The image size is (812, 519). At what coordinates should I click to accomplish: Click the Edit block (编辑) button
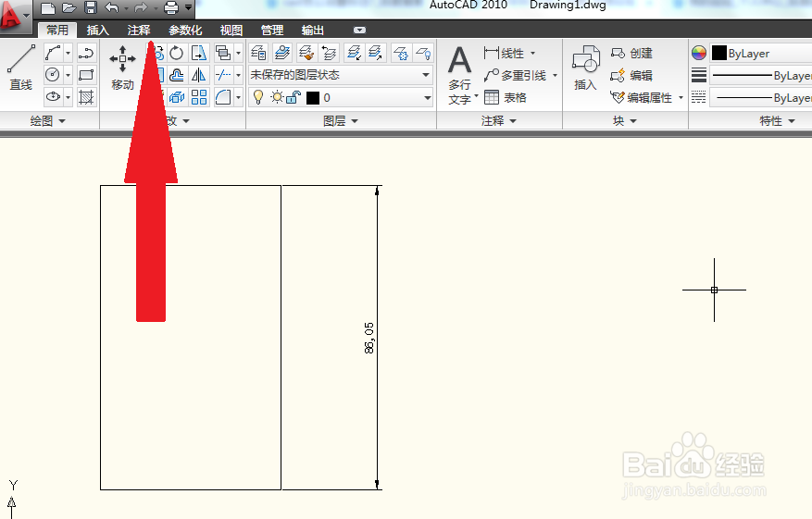pos(631,76)
